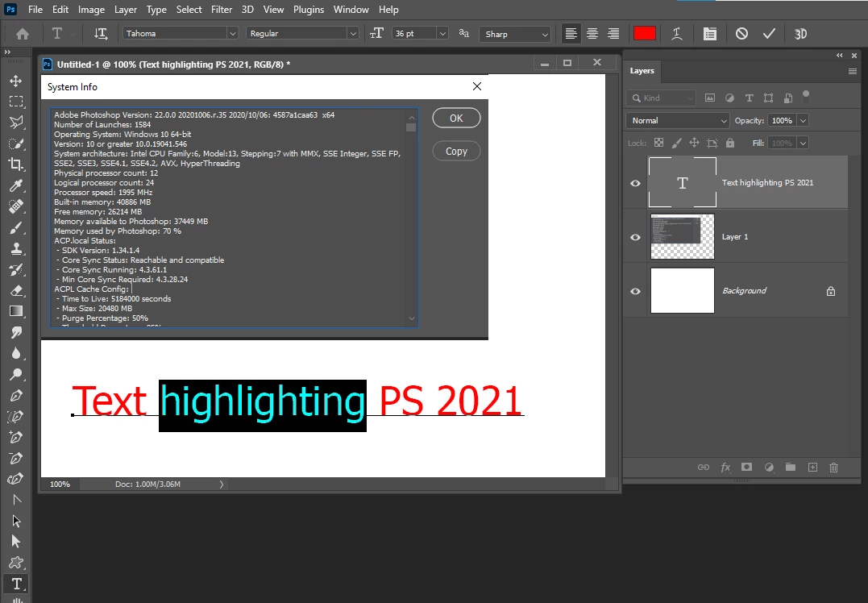Select the Quick Selection tool
Image resolution: width=868 pixels, height=603 pixels.
(15, 143)
